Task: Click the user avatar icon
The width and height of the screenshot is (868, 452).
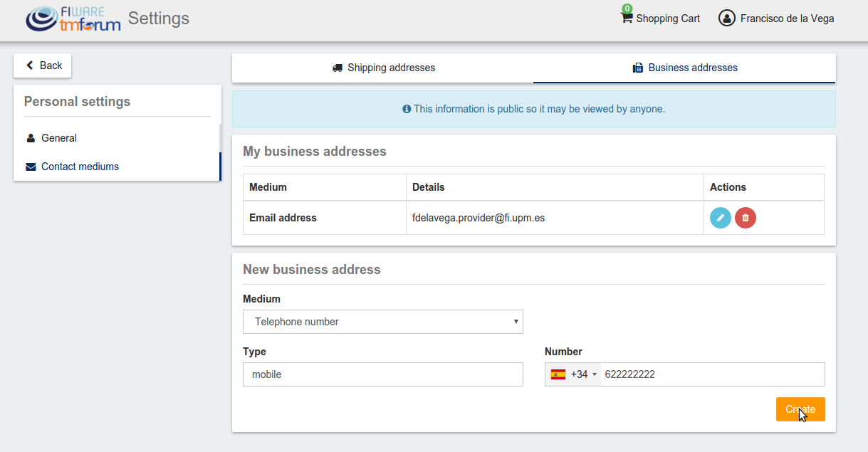Action: (x=726, y=19)
